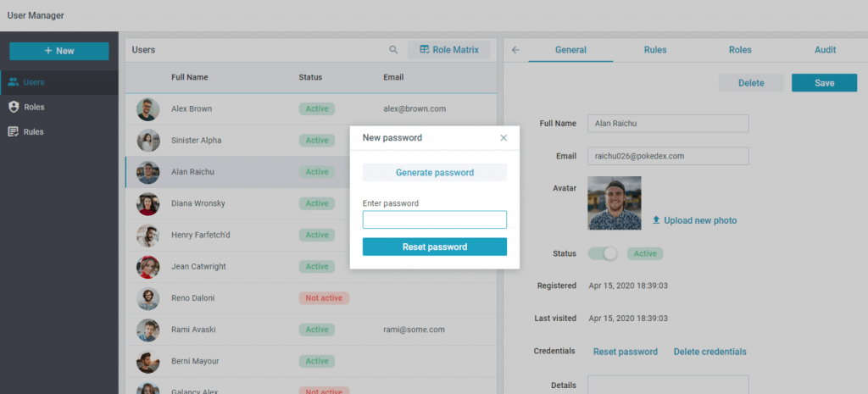
Task: Click the + New button
Action: tap(59, 51)
